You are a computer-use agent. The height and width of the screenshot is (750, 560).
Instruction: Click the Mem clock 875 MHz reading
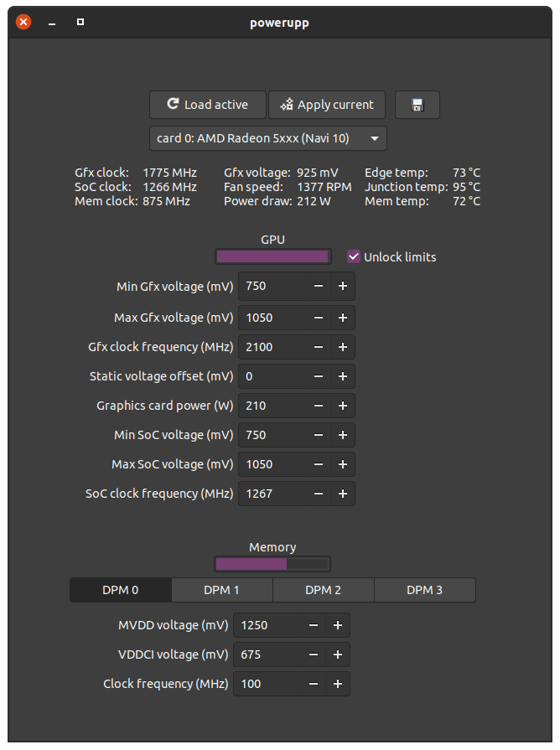pos(132,201)
